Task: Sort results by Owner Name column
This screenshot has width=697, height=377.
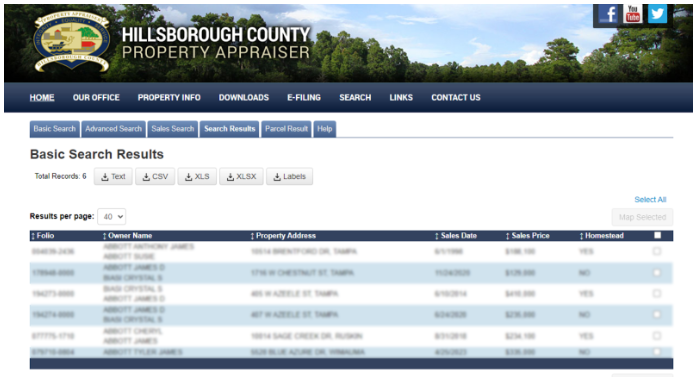Action: (128, 236)
